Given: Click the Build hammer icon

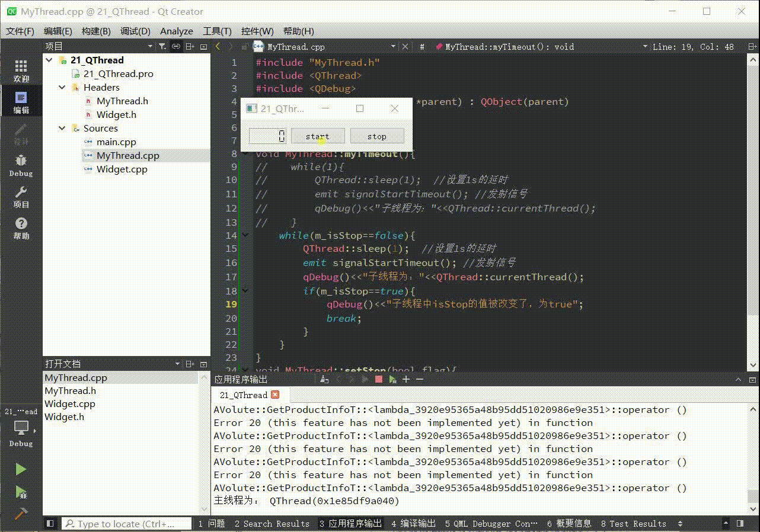Looking at the screenshot, I should [x=21, y=513].
